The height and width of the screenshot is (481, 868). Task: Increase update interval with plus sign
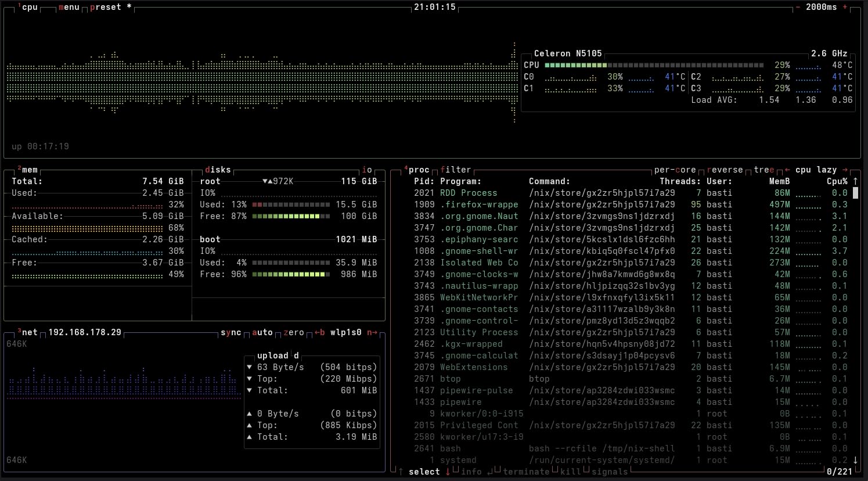click(x=845, y=7)
